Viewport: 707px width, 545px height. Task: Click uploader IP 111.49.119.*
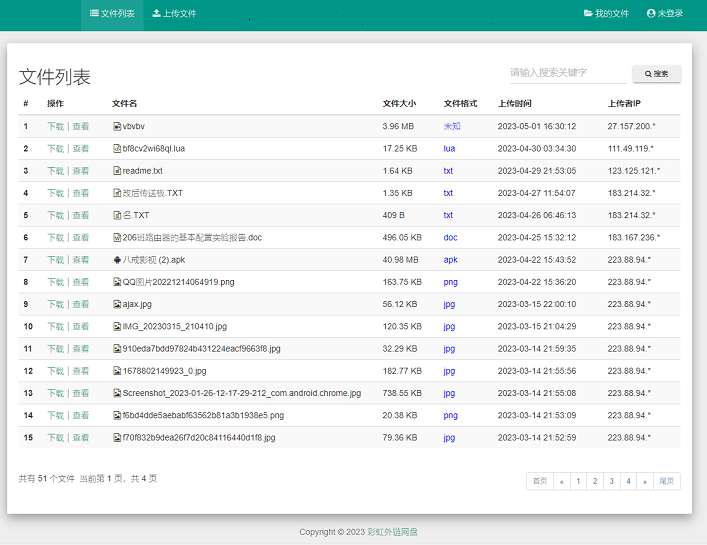pos(631,148)
